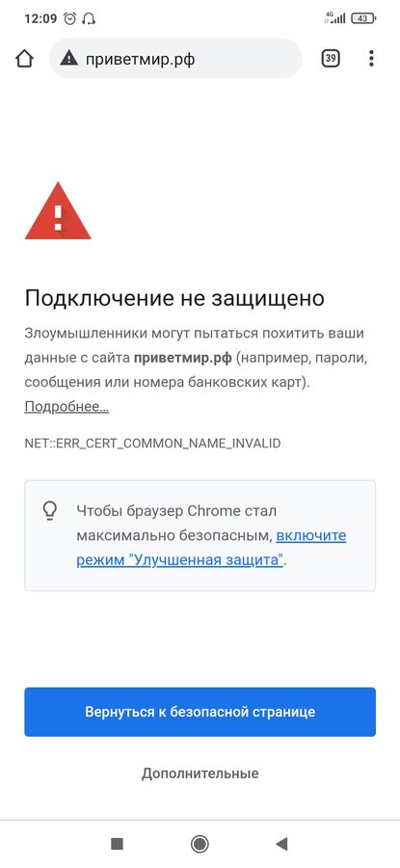Tap the battery indicator showing 43
The image size is (400, 868).
[x=363, y=18]
